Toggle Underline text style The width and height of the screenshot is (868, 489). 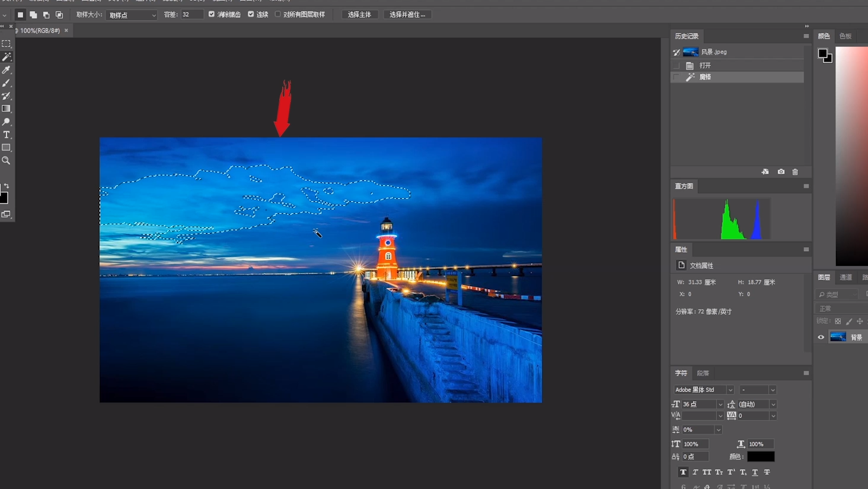pos(755,472)
